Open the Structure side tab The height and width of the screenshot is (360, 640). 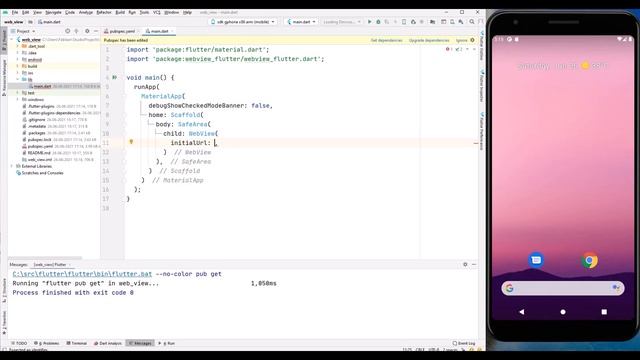[x=4, y=290]
